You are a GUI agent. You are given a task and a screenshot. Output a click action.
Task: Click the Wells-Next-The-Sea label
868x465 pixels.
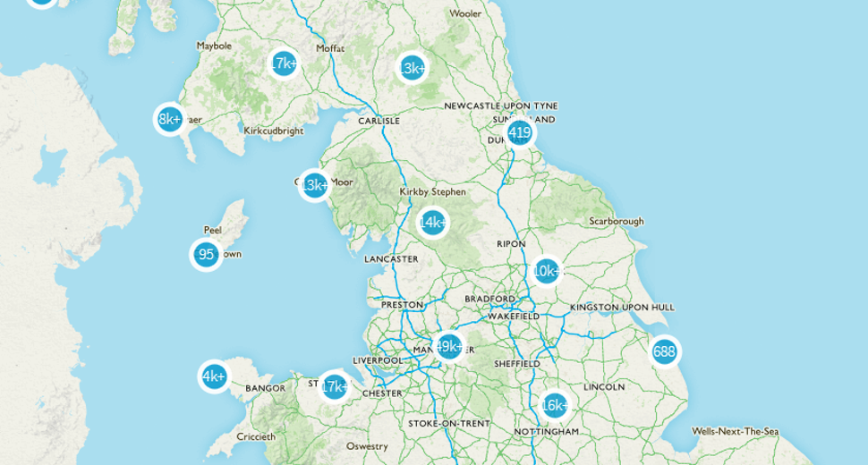[x=736, y=431]
